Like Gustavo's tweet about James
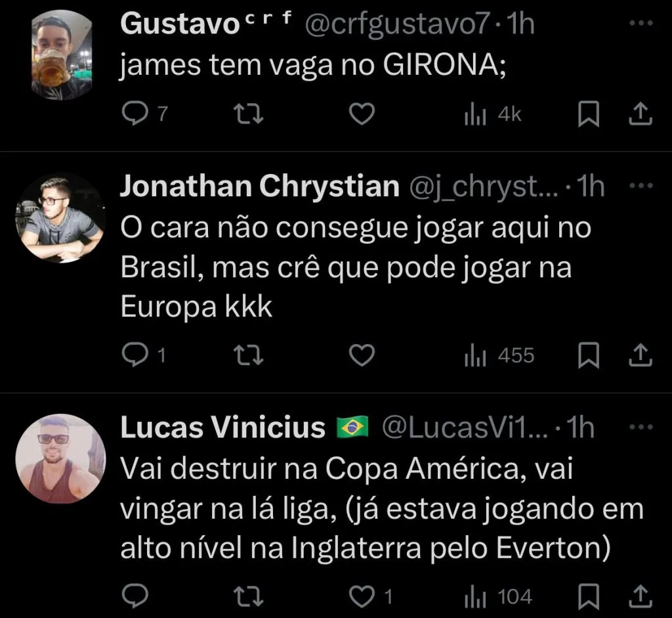Viewport: 672px width, 618px height. pos(361,115)
